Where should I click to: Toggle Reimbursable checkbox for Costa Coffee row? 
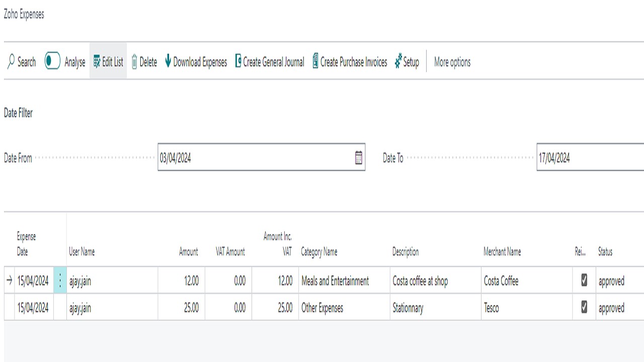tap(584, 281)
